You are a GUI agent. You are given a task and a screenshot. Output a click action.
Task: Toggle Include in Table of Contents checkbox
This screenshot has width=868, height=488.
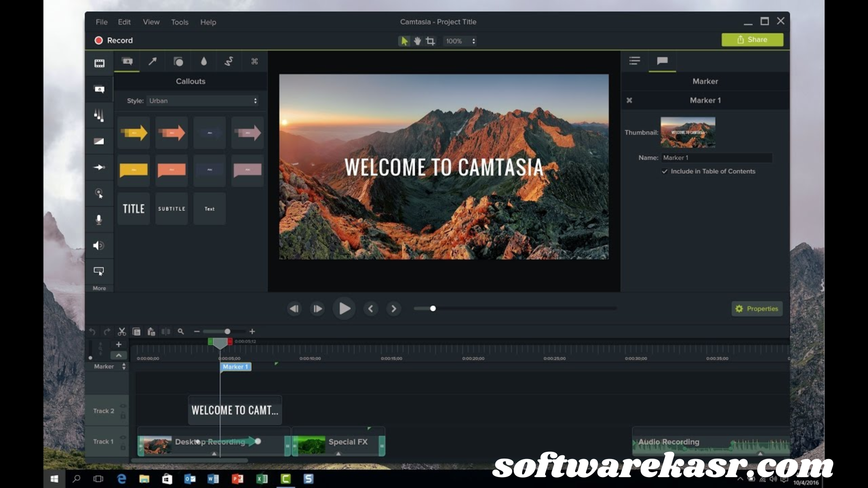tap(665, 171)
